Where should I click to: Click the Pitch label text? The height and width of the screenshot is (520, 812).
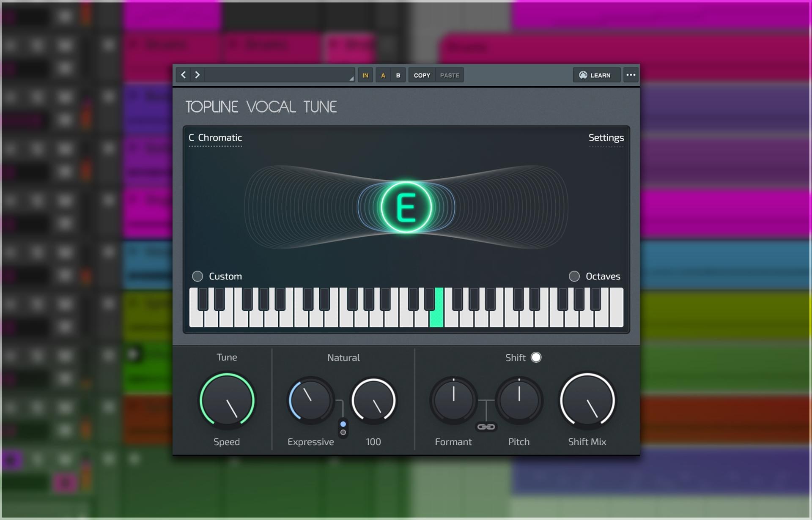point(519,442)
